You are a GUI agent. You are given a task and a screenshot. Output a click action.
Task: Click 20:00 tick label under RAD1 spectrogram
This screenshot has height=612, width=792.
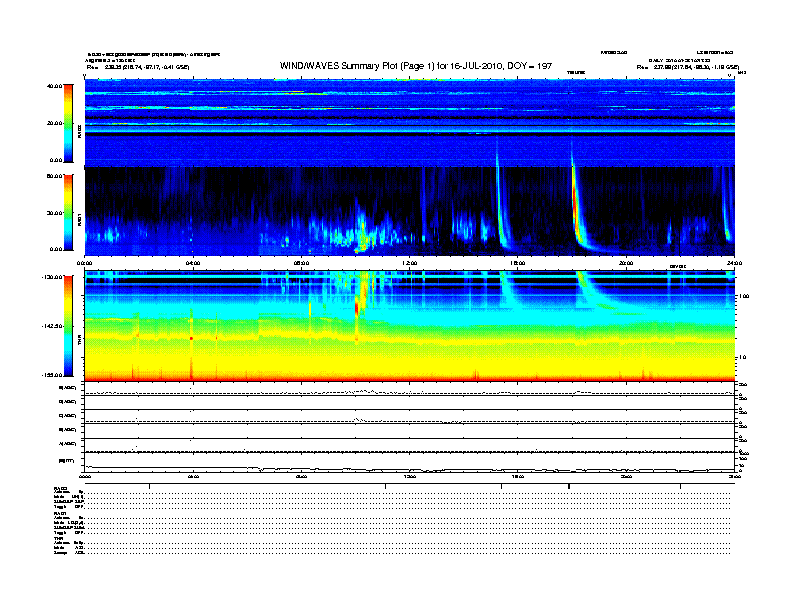626,263
